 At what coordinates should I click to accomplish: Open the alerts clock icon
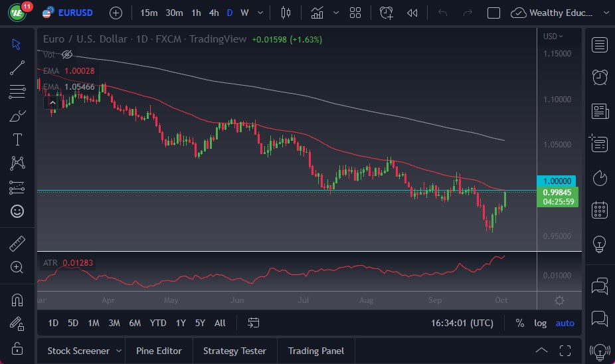click(x=600, y=76)
